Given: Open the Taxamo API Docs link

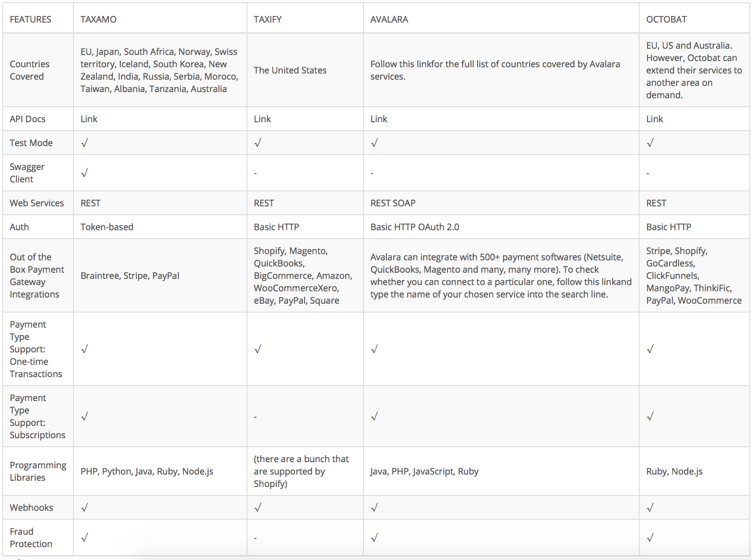Looking at the screenshot, I should (89, 119).
